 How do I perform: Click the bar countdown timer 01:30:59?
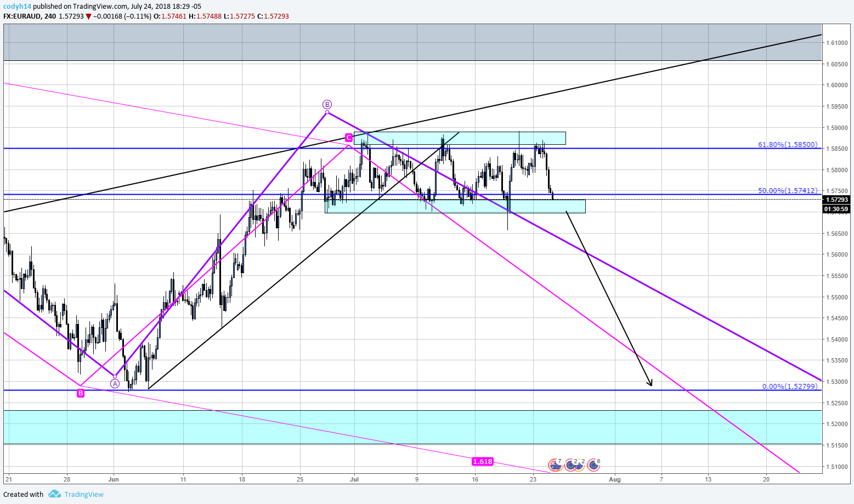click(x=837, y=209)
